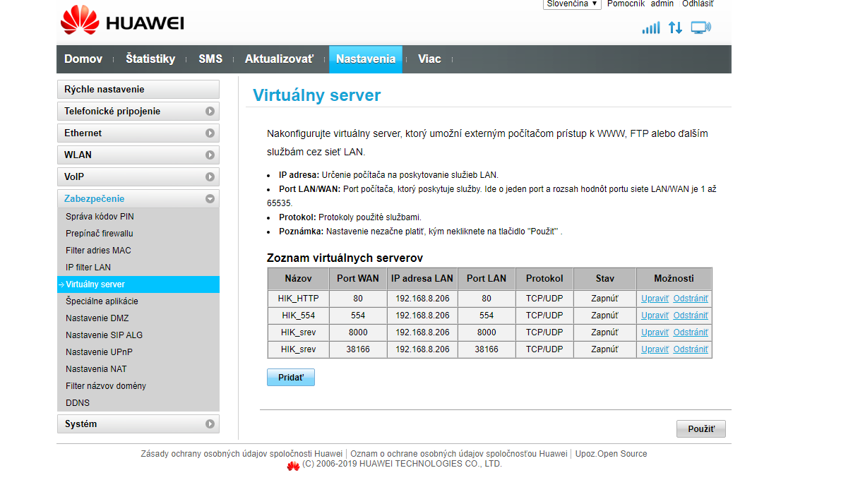853x504 pixels.
Task: Edit the HIK_HTTP virtual server entry
Action: coord(655,299)
